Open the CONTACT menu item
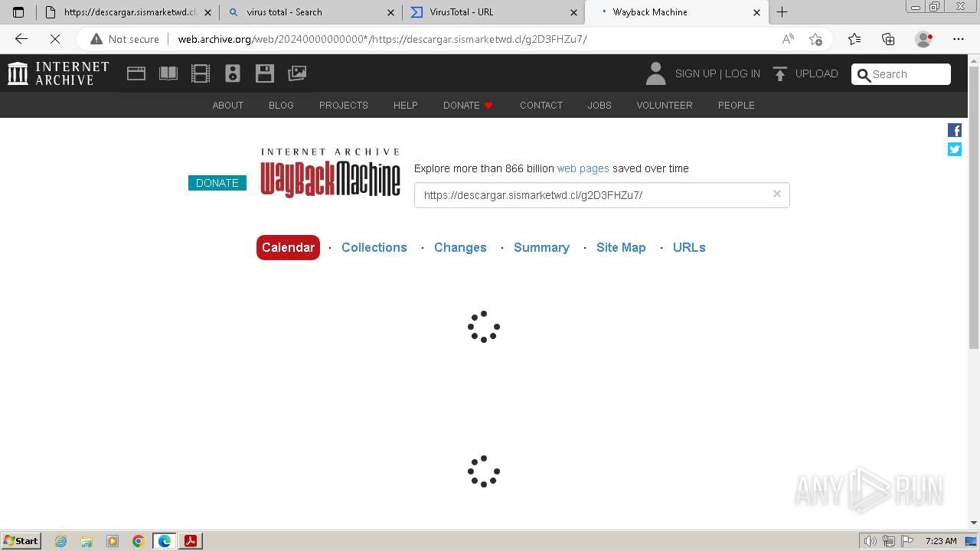980x551 pixels. click(541, 105)
